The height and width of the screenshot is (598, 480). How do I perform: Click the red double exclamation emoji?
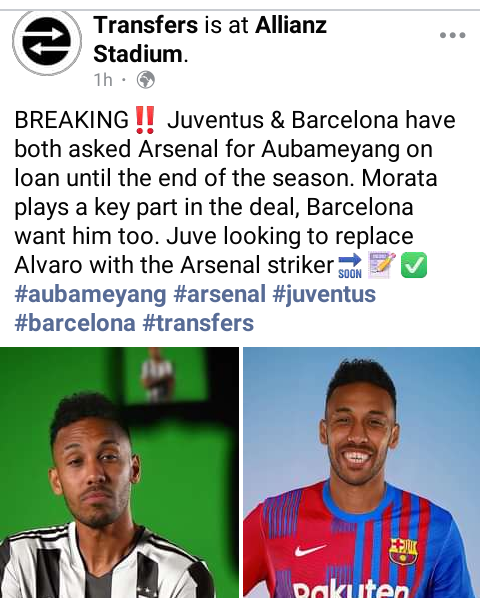(145, 119)
